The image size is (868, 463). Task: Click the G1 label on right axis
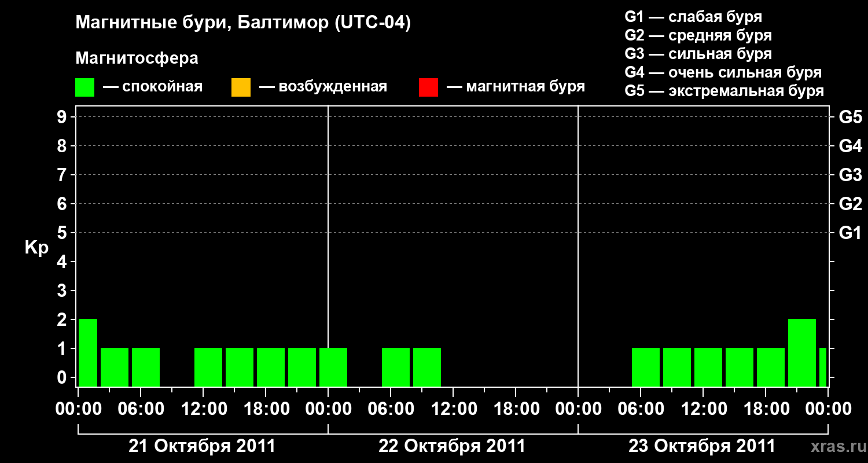(850, 233)
